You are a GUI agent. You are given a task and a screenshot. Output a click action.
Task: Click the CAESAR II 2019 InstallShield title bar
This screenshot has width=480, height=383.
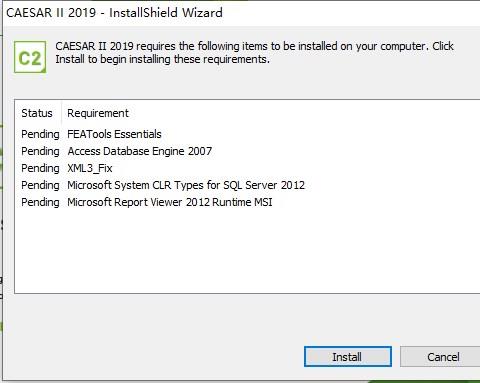pos(241,13)
